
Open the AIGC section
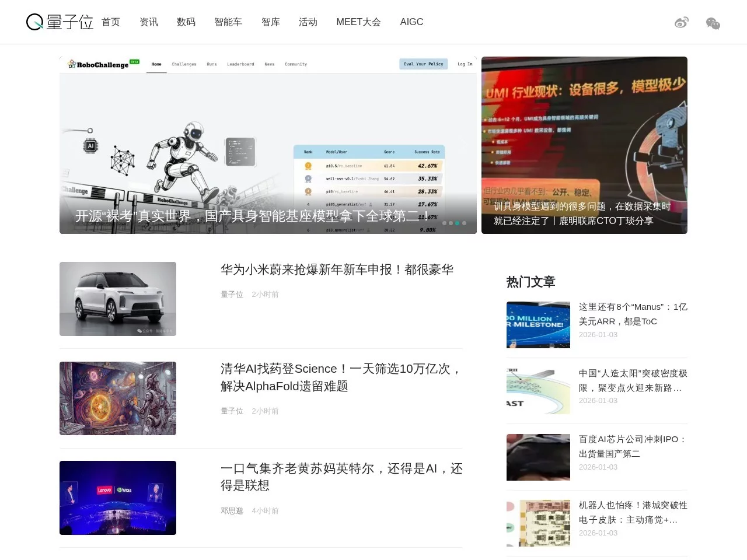[411, 22]
